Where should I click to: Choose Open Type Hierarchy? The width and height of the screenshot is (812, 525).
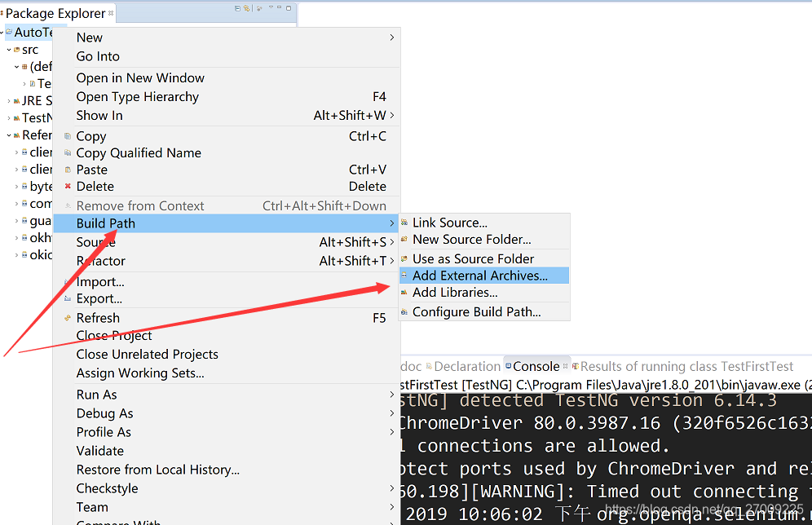pyautogui.click(x=227, y=97)
